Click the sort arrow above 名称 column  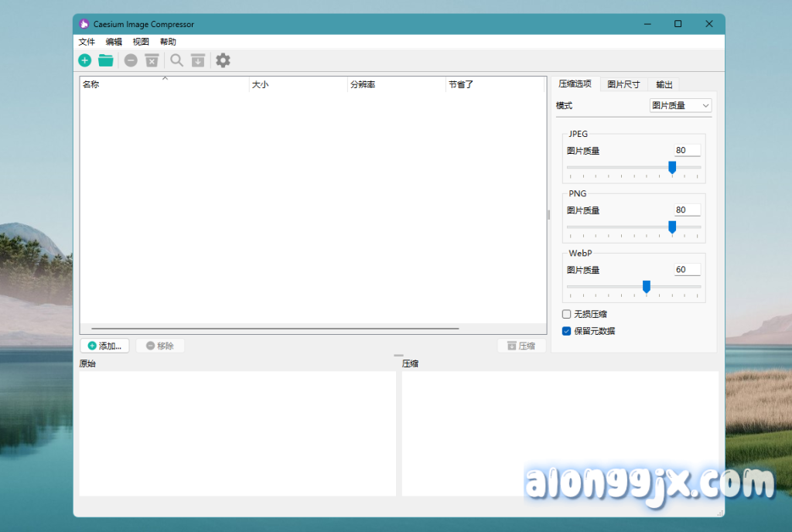(x=165, y=78)
